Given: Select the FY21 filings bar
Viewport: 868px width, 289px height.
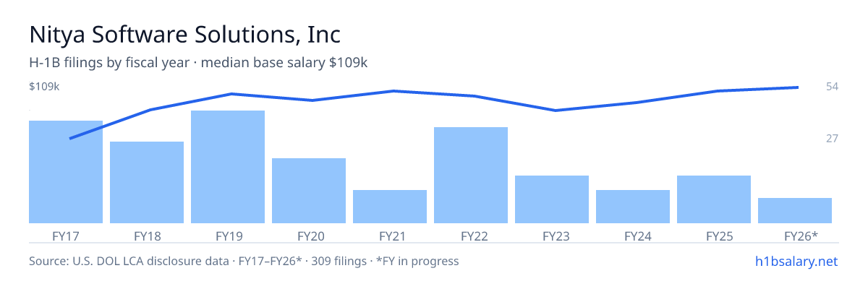Looking at the screenshot, I should coord(390,207).
